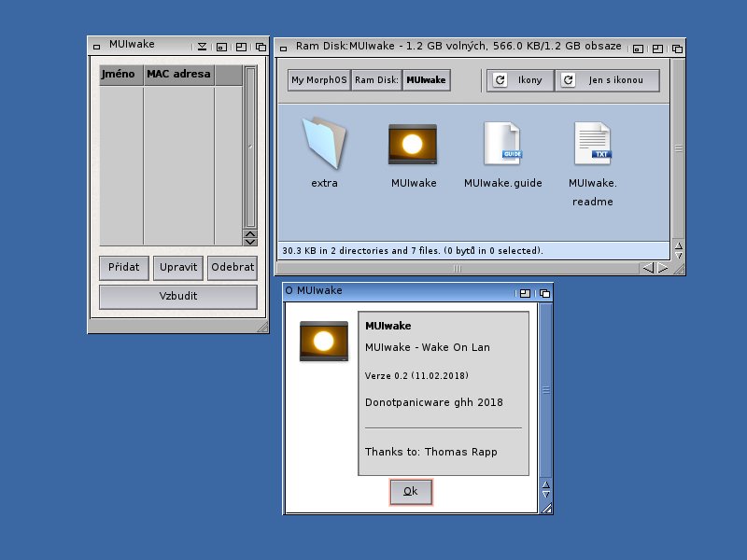Viewport: 747px width, 560px height.
Task: Open the MUIwake.guide document icon
Action: 502,145
